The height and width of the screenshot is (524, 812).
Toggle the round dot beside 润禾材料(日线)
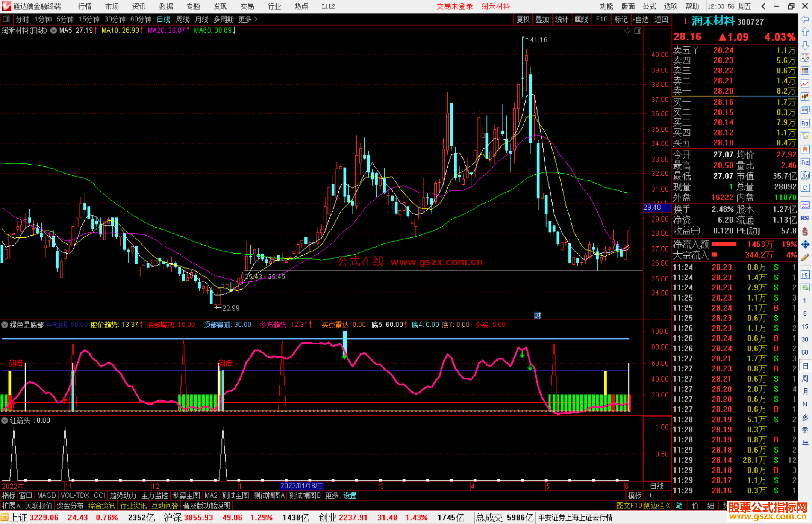point(53,30)
